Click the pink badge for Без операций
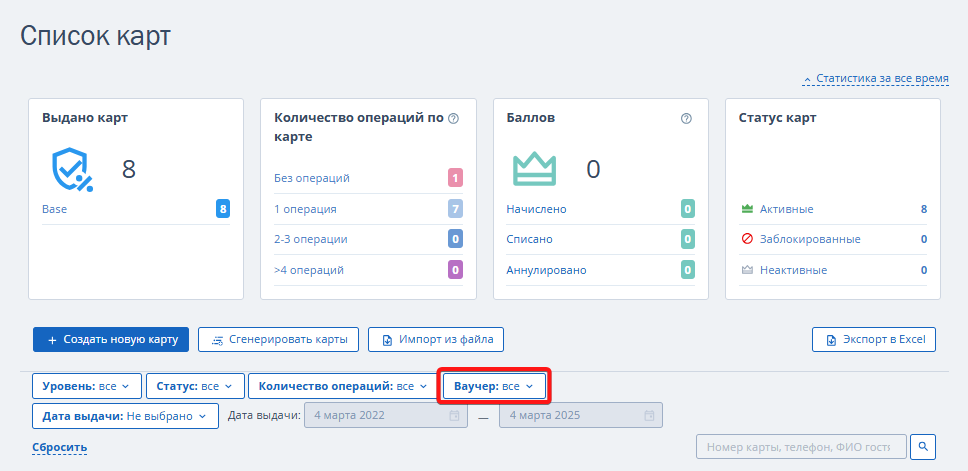 coord(455,178)
